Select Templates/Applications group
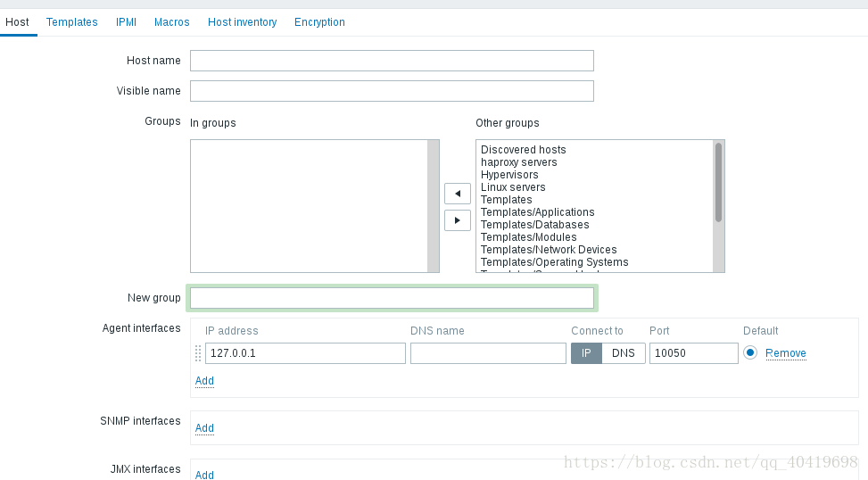 [537, 212]
